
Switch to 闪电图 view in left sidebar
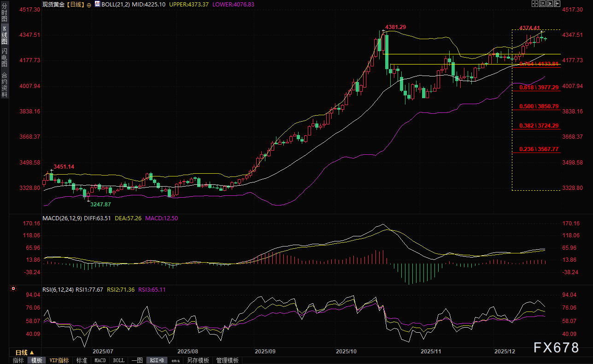tap(4, 57)
